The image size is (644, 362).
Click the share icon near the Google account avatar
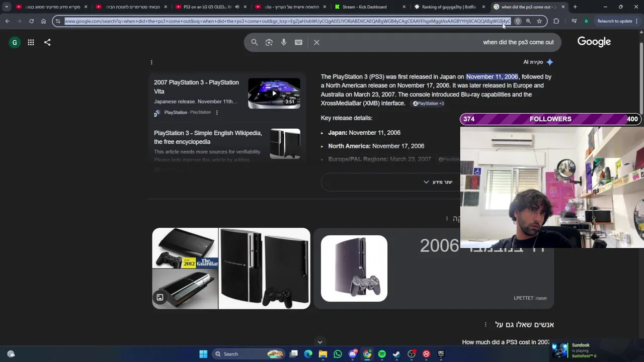pyautogui.click(x=47, y=42)
